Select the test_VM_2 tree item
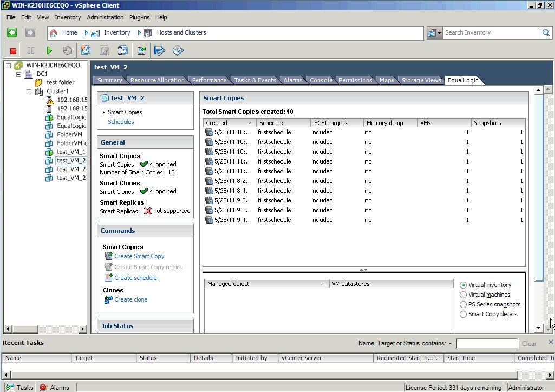This screenshot has width=555, height=392. [x=71, y=161]
